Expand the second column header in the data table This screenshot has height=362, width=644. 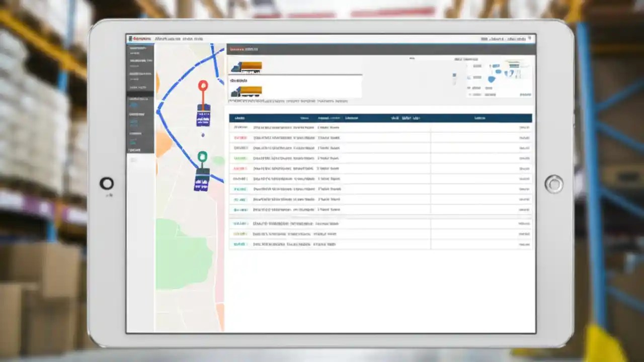(306, 118)
